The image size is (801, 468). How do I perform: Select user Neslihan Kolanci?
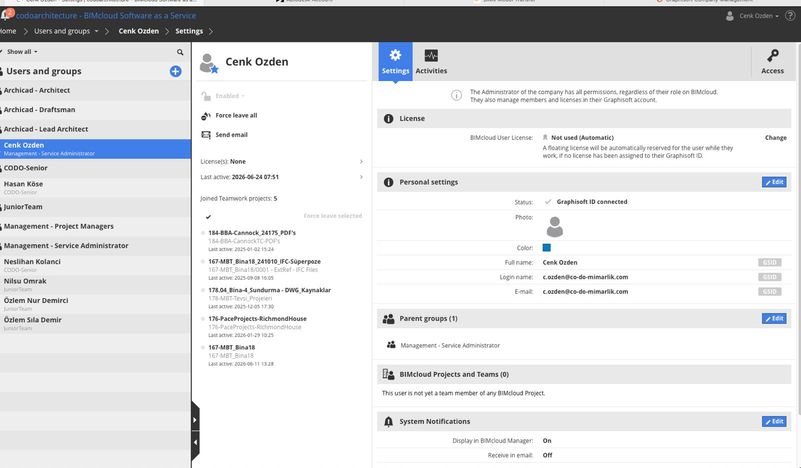click(x=95, y=265)
